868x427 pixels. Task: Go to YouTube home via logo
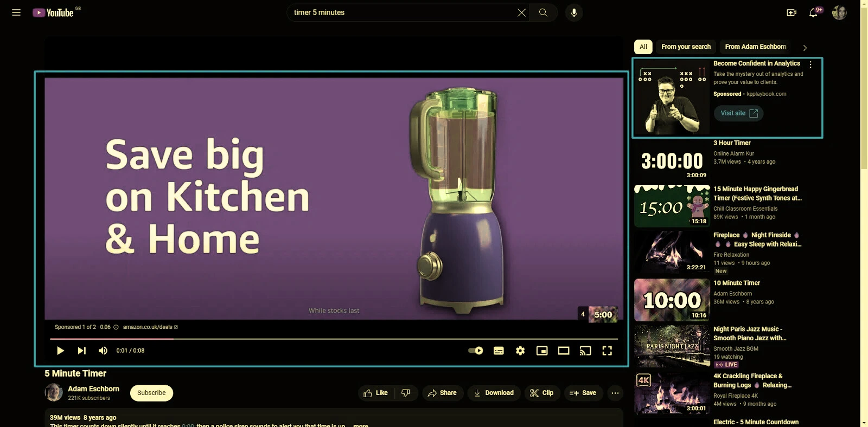pyautogui.click(x=53, y=12)
